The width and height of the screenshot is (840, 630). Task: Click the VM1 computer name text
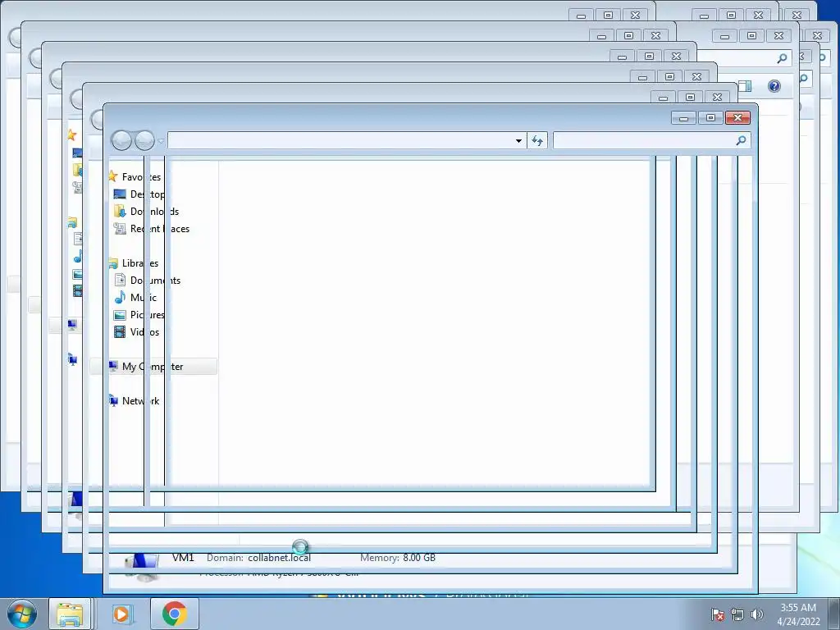(x=183, y=558)
